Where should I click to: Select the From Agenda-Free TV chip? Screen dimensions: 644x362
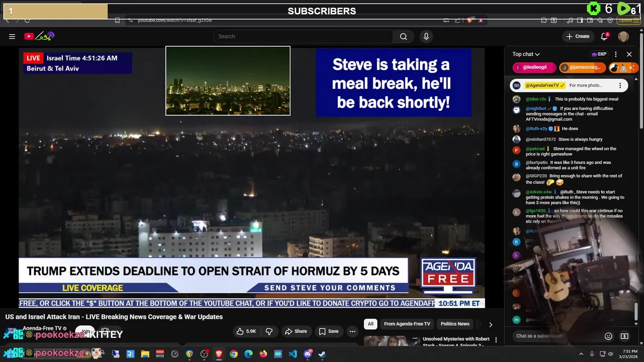point(407,324)
